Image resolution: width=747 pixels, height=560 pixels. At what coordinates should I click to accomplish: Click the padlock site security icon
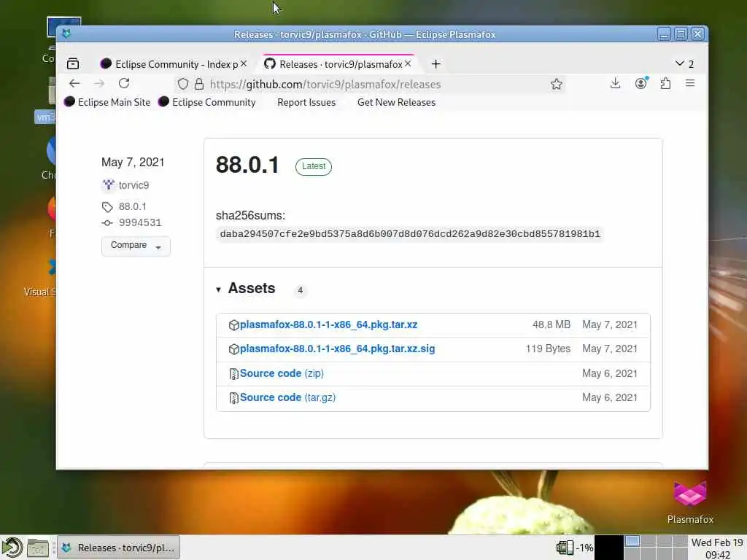199,85
